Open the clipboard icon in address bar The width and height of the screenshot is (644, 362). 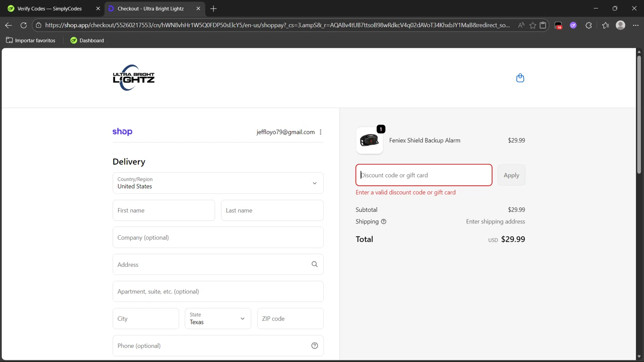[x=543, y=25]
